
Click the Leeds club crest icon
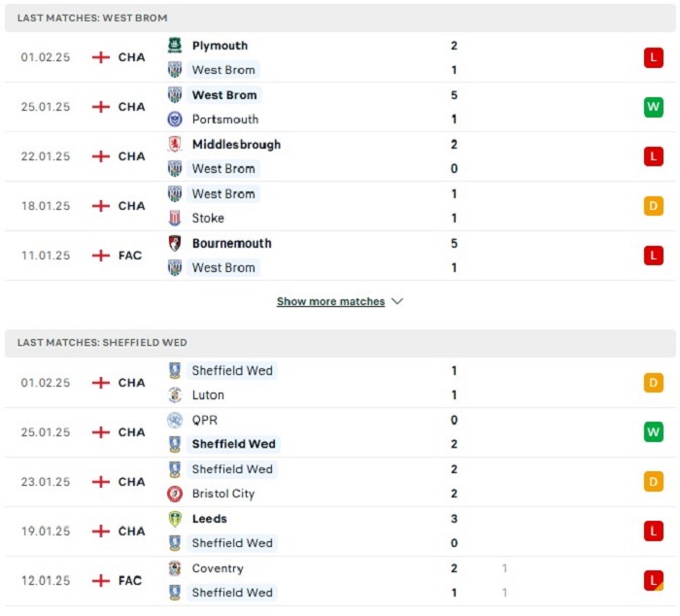(175, 519)
